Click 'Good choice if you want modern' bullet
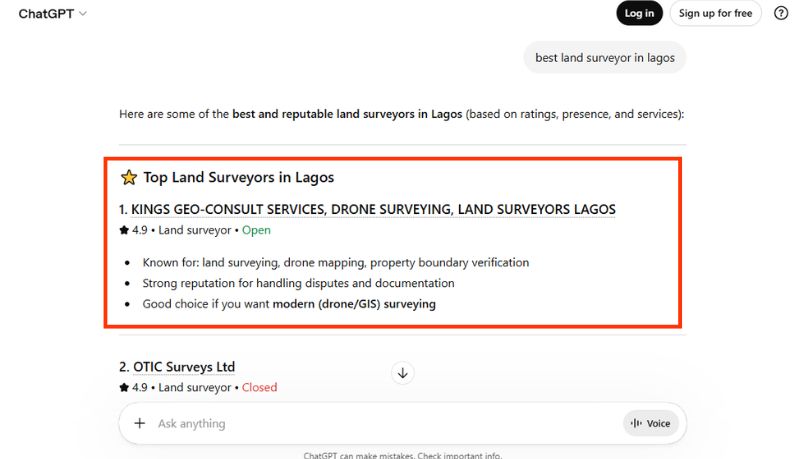799x459 pixels. click(289, 304)
